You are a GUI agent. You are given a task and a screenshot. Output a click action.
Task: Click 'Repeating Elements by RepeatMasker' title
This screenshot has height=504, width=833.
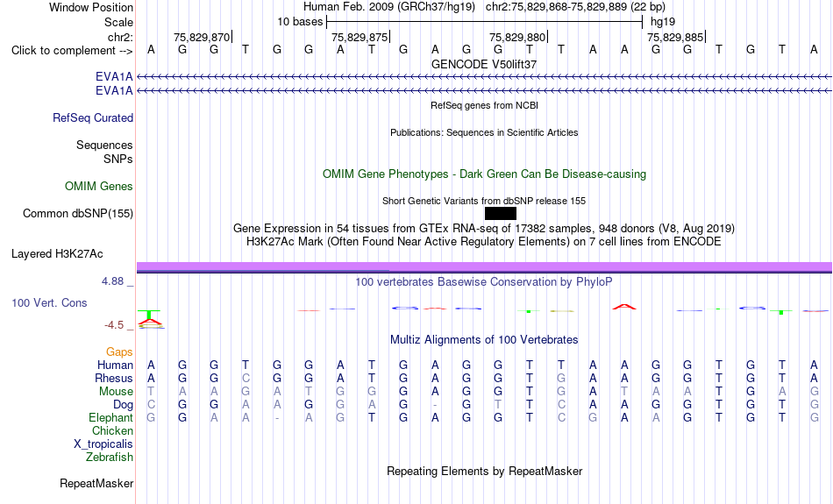tap(485, 472)
